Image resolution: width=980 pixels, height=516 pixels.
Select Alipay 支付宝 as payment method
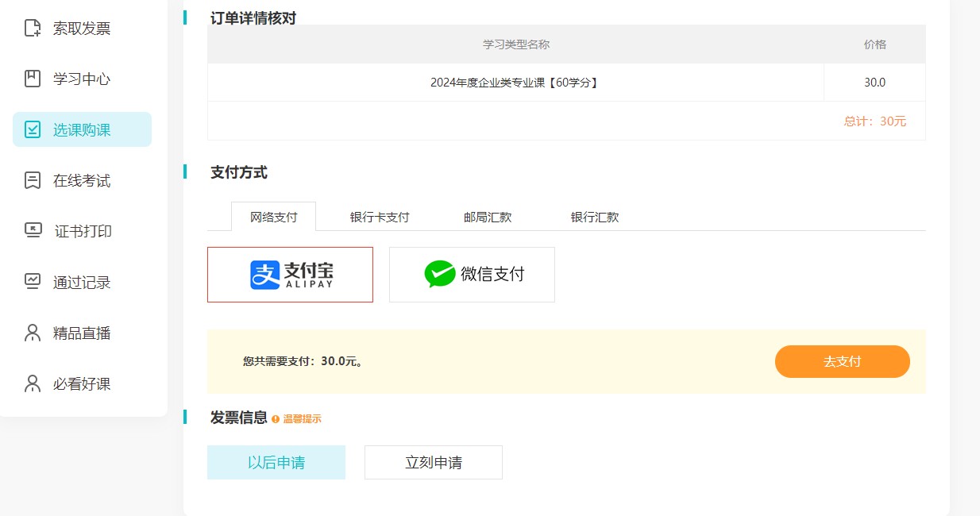coord(290,275)
